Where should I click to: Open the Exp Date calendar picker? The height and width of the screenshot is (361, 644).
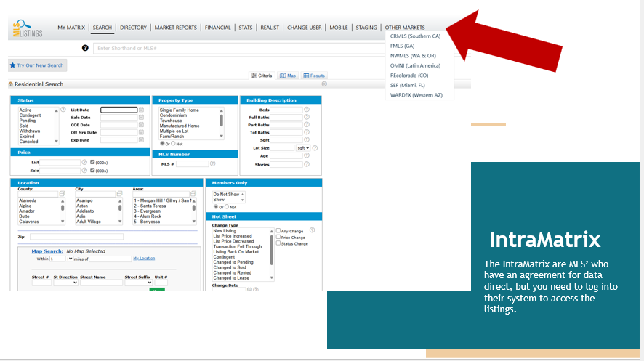(x=141, y=140)
